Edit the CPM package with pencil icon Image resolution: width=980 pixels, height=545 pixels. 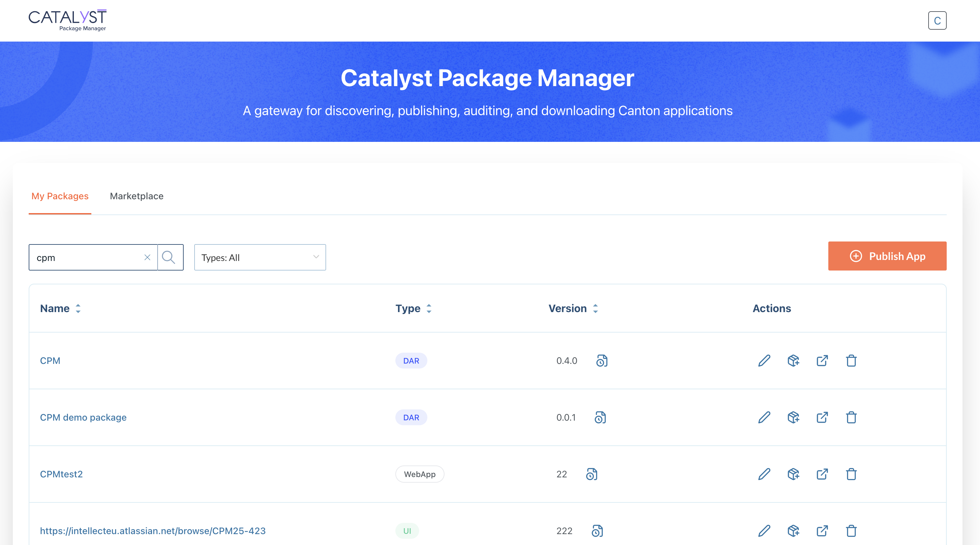(x=764, y=361)
